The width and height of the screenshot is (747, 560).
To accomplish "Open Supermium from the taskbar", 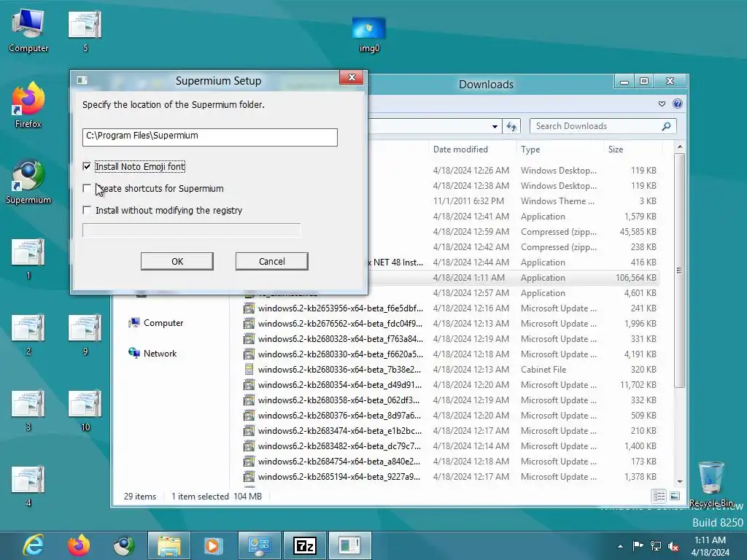I will point(124,545).
